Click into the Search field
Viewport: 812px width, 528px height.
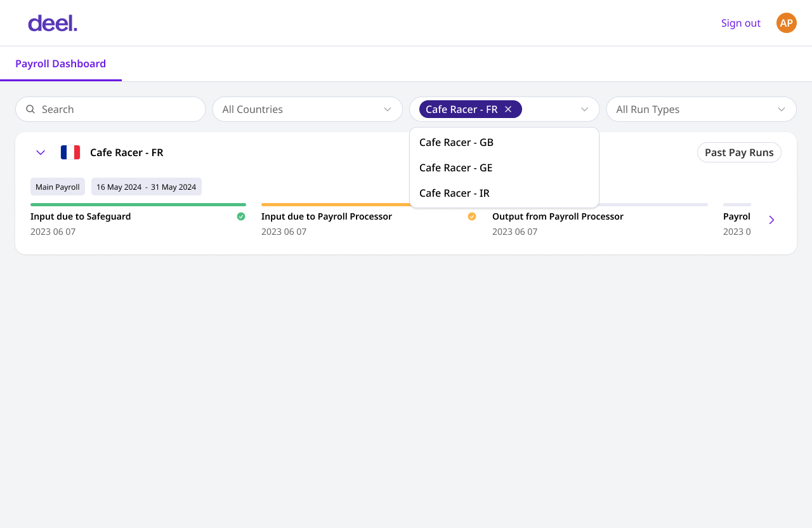[110, 109]
